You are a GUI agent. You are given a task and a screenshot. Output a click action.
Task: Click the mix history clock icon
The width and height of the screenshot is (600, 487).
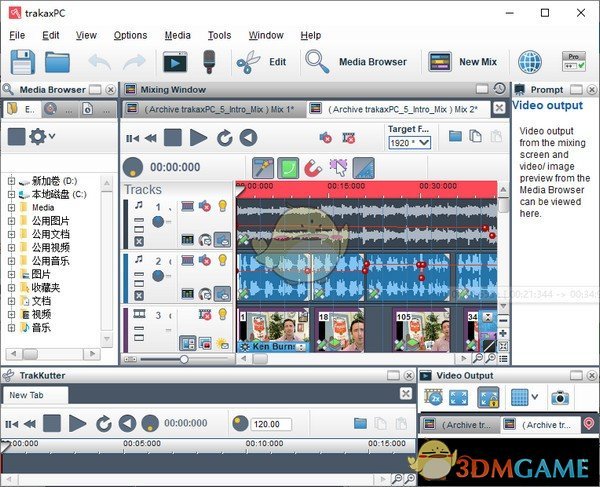(499, 89)
